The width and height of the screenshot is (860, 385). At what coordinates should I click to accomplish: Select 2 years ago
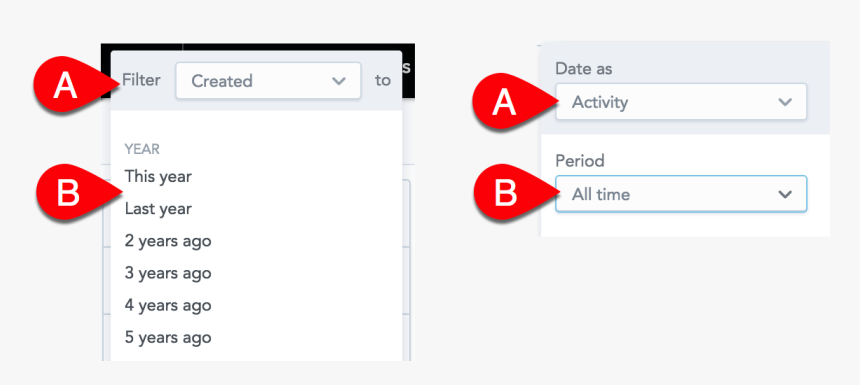[168, 241]
